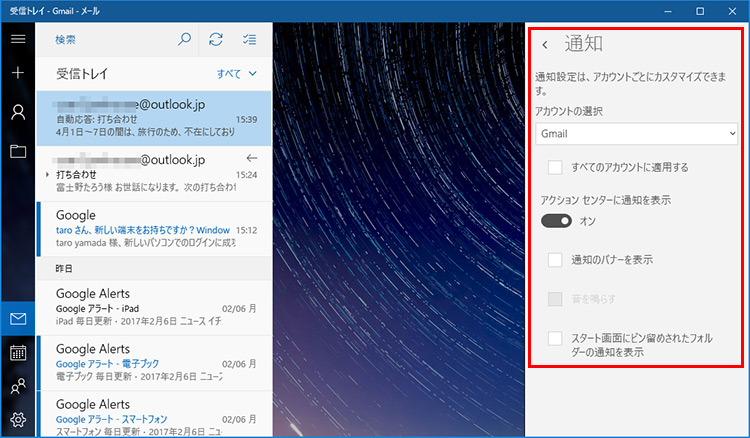The width and height of the screenshot is (750, 438).
Task: Open the 打ち合わせ mail from 15:24
Action: click(154, 174)
